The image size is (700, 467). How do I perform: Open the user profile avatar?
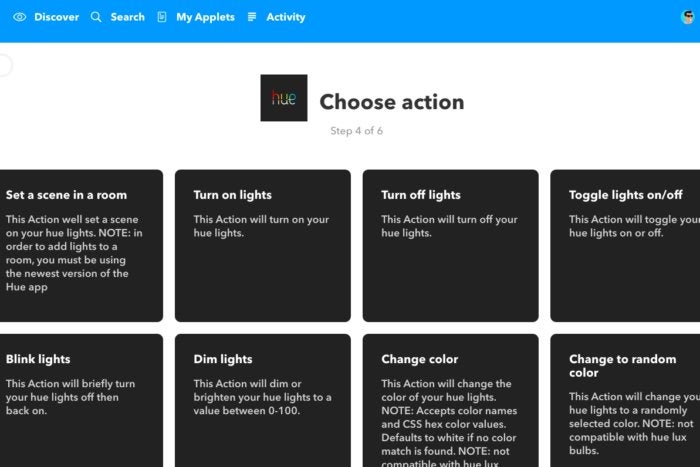(x=688, y=17)
